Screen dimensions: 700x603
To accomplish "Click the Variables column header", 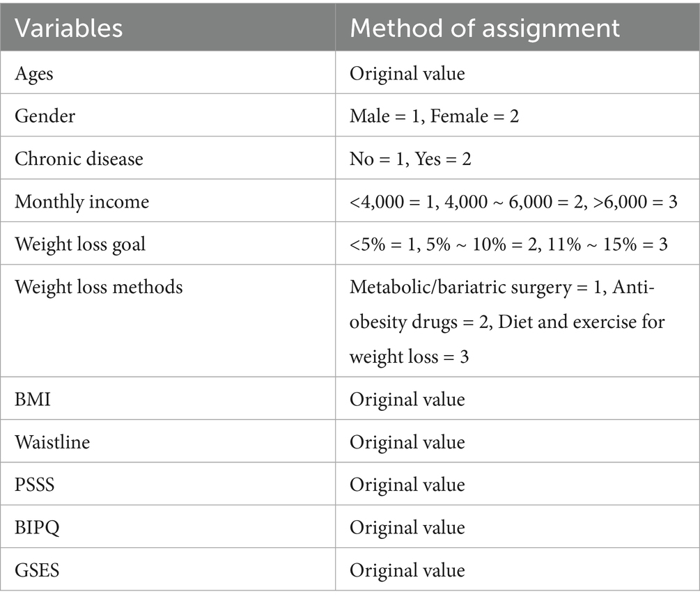I will coord(69,28).
